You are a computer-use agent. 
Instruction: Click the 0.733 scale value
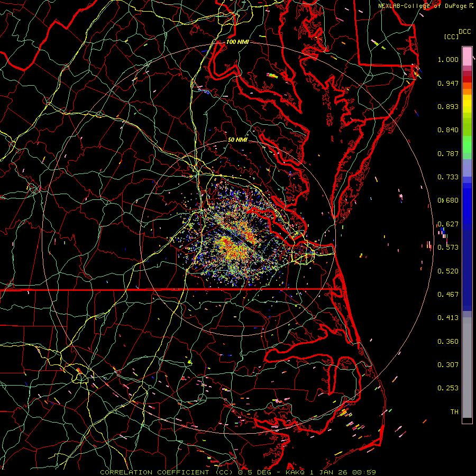448,177
